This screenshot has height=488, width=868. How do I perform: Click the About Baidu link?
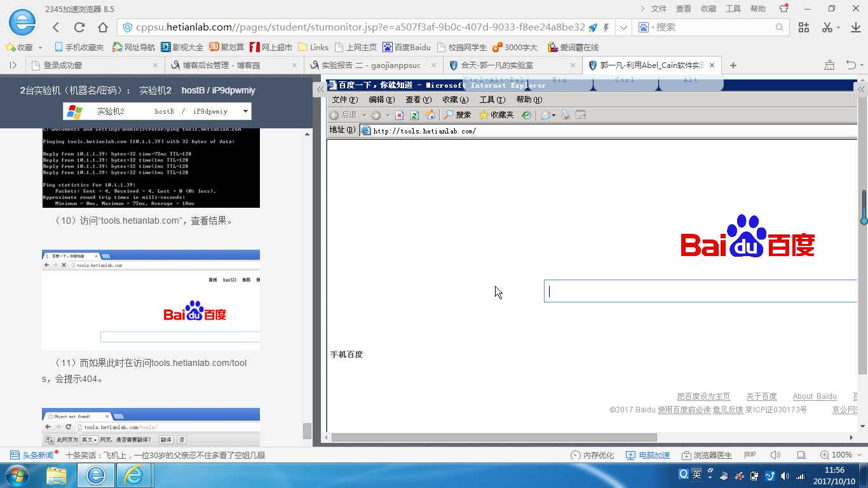(815, 396)
